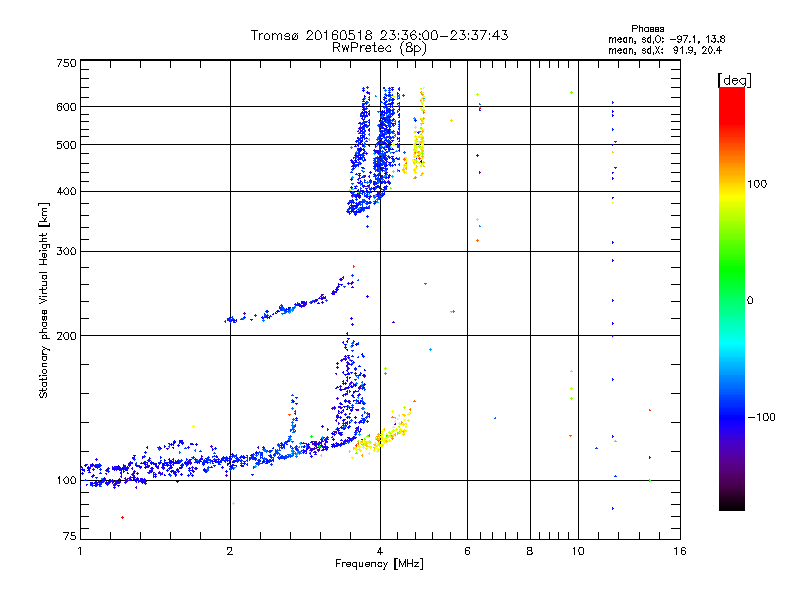Click the 'Phases' header text
Image resolution: width=800 pixels, height=600 pixels.
click(x=647, y=29)
